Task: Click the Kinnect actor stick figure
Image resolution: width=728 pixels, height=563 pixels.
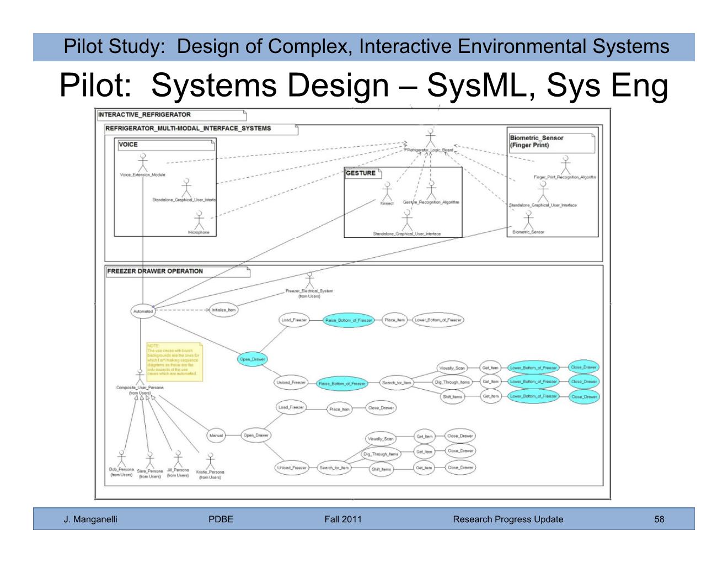Action: pyautogui.click(x=387, y=191)
